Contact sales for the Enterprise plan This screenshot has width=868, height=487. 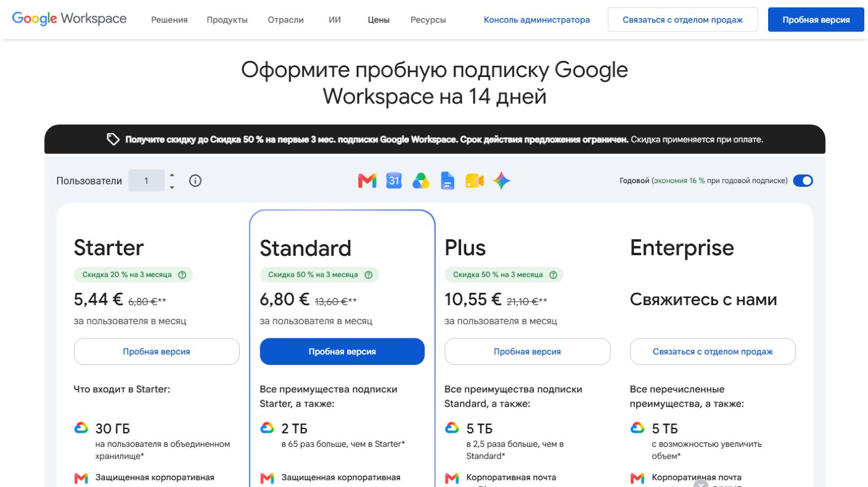[713, 351]
